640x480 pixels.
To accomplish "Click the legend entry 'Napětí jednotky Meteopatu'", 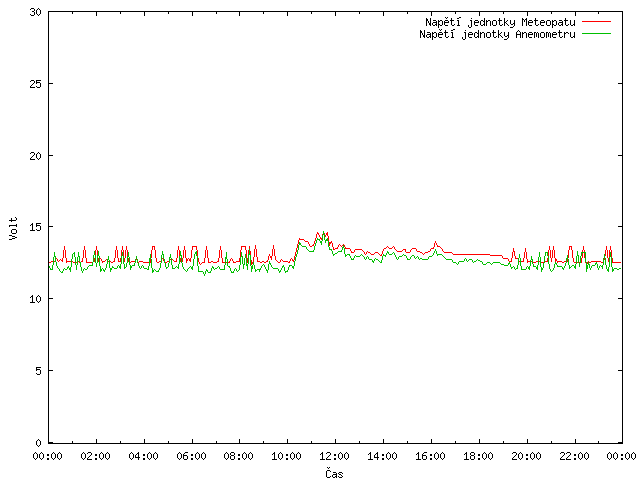I will pyautogui.click(x=500, y=22).
